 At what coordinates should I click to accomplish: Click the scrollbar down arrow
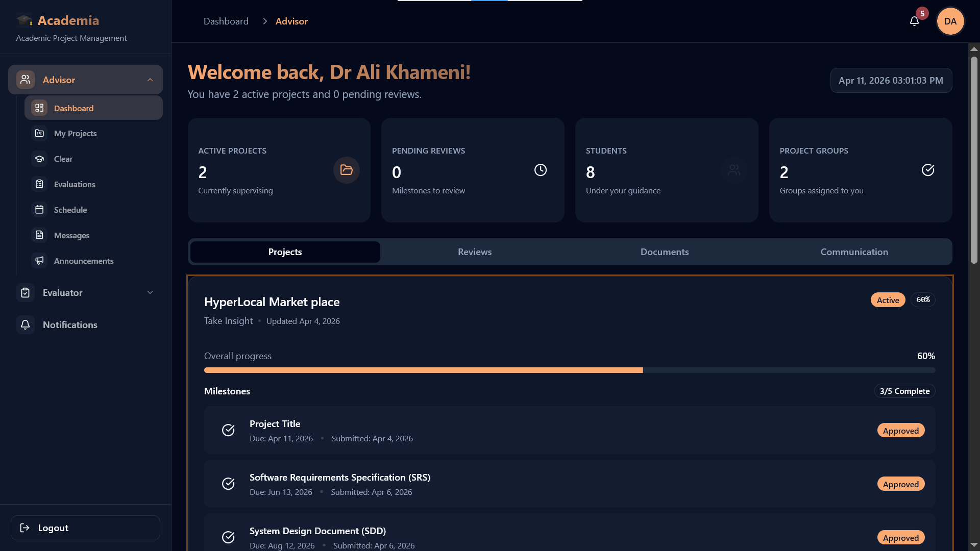coord(974,545)
